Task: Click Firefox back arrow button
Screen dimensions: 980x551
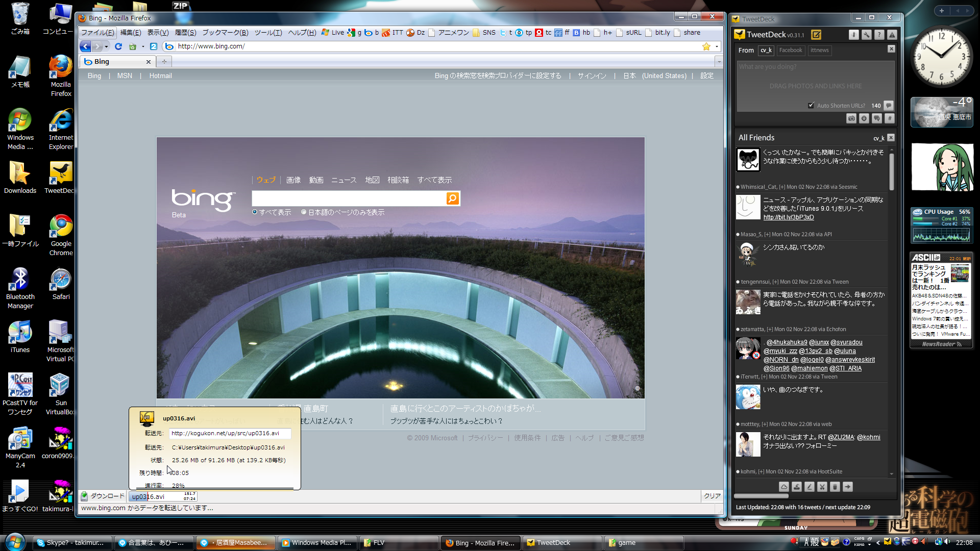Action: click(x=85, y=46)
